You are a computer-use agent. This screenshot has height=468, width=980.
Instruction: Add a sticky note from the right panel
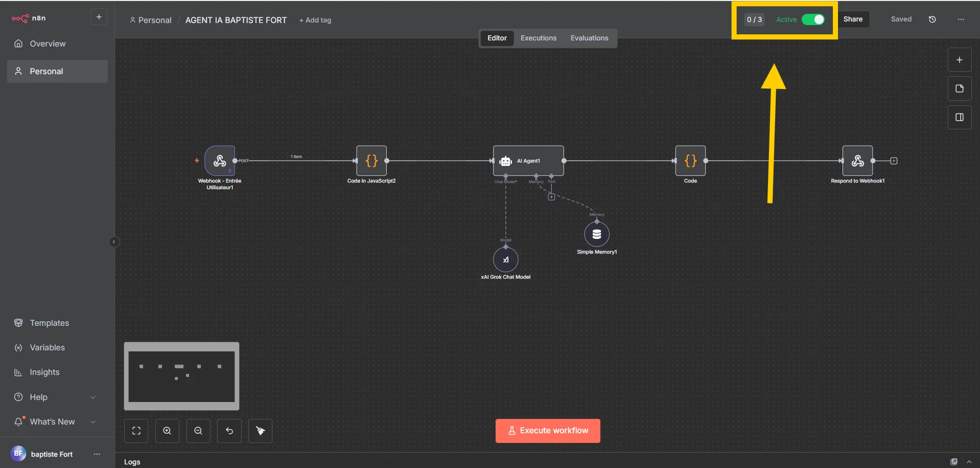click(960, 88)
